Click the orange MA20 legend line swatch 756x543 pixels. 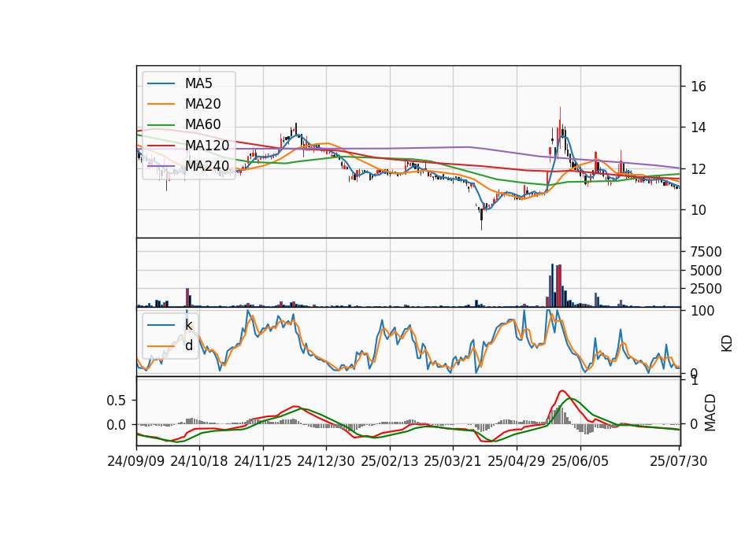pyautogui.click(x=161, y=104)
